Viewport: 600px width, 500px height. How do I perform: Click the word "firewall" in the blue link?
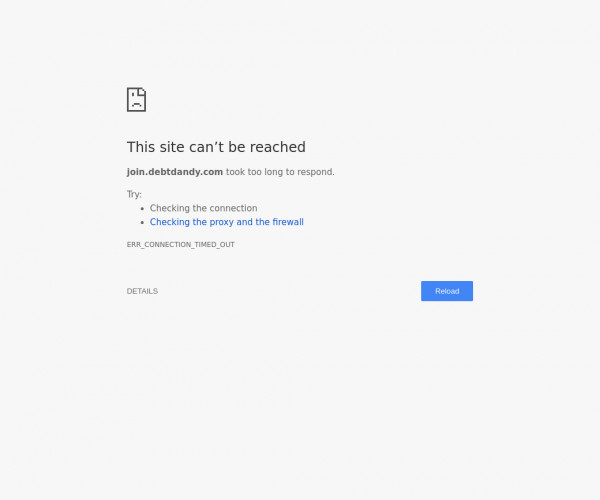click(288, 222)
